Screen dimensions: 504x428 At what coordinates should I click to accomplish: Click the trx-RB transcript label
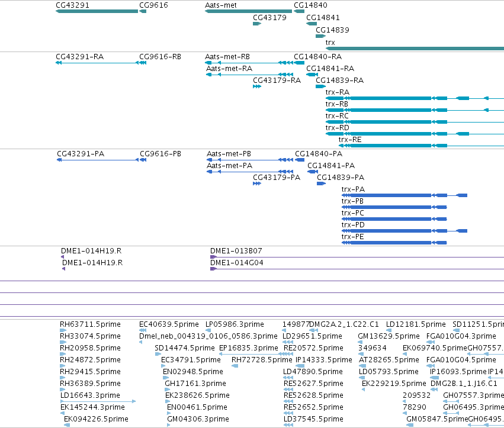[x=336, y=104]
